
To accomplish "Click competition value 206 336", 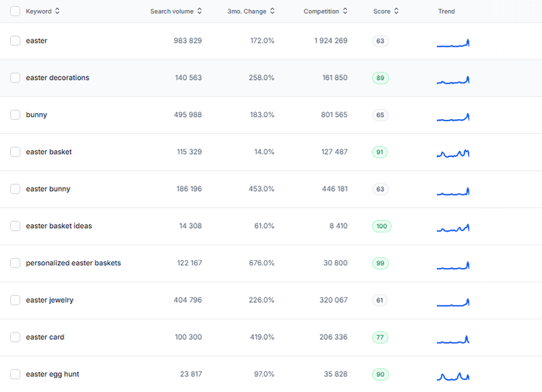I will point(333,337).
